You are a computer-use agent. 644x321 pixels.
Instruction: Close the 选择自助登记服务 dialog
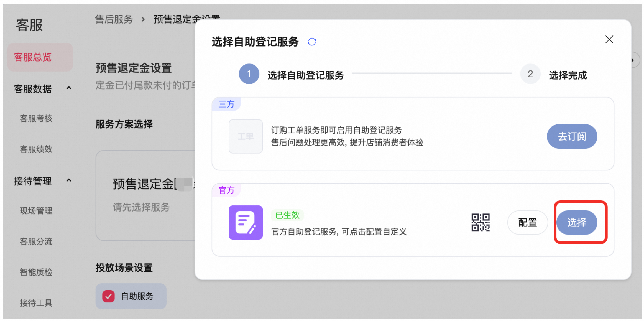609,39
